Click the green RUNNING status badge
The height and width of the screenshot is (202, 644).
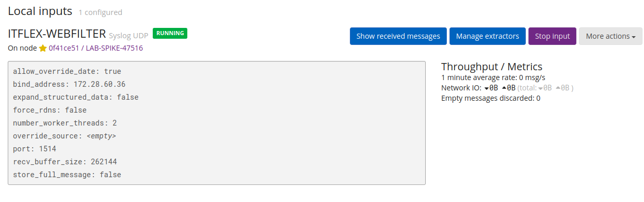click(x=170, y=33)
